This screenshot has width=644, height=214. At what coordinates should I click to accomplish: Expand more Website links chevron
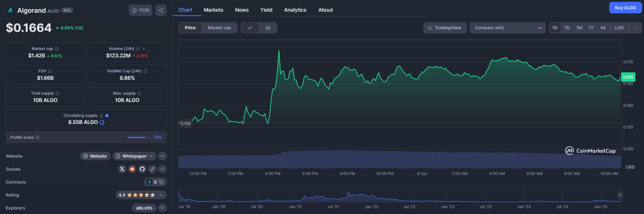pos(163,156)
